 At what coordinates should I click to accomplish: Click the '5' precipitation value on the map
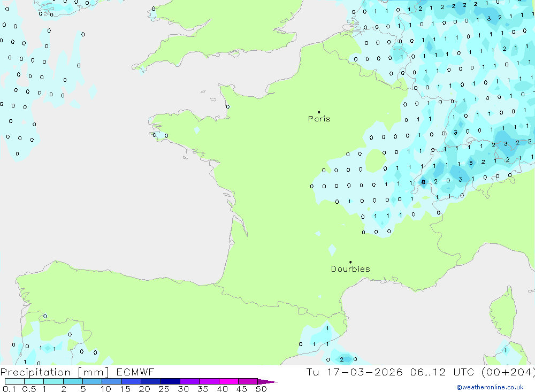471,163
